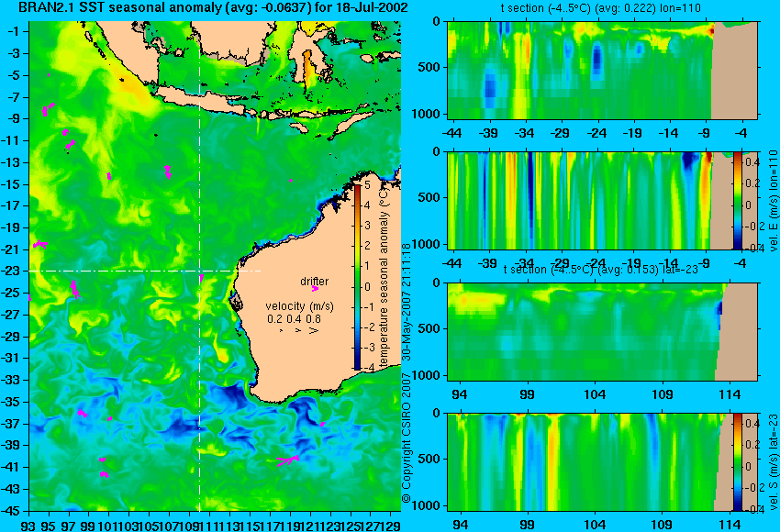Click '114' tick under lat=-23 temperature section
This screenshot has height=532, width=780.
coord(730,394)
